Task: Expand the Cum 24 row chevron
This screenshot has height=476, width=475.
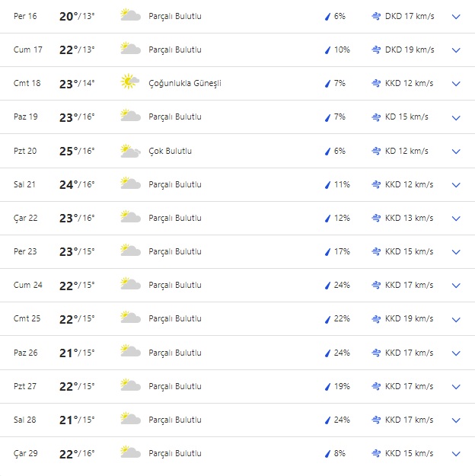Action: tap(456, 286)
